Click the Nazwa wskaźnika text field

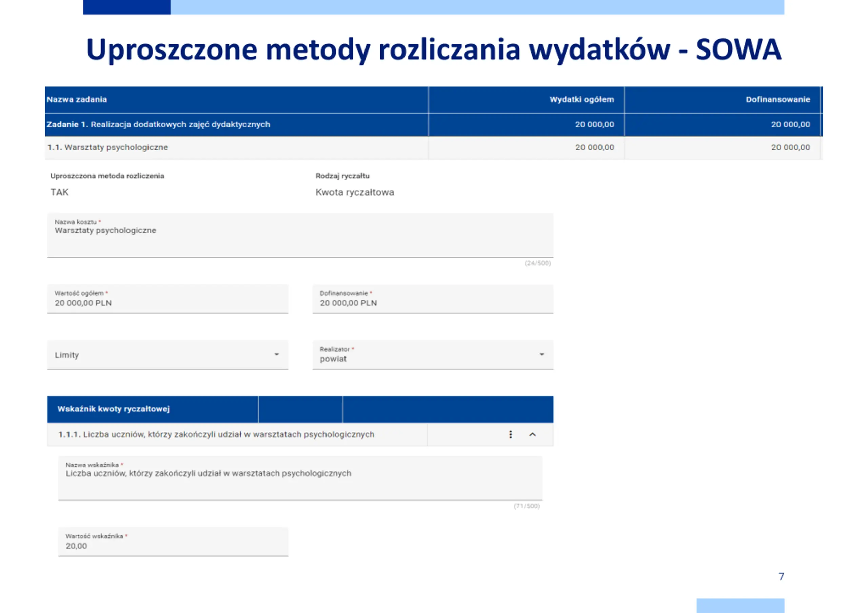[x=300, y=478]
